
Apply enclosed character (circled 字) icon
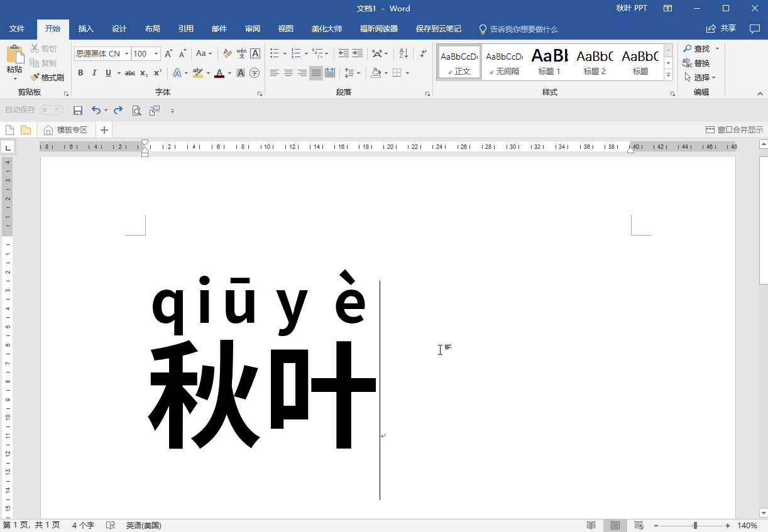pos(255,73)
